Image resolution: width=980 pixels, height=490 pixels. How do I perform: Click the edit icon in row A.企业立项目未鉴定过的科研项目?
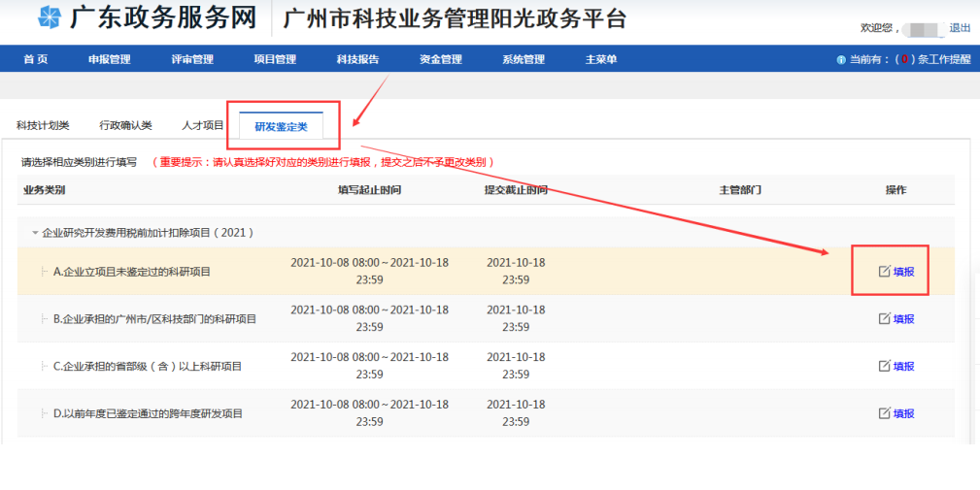(x=885, y=271)
